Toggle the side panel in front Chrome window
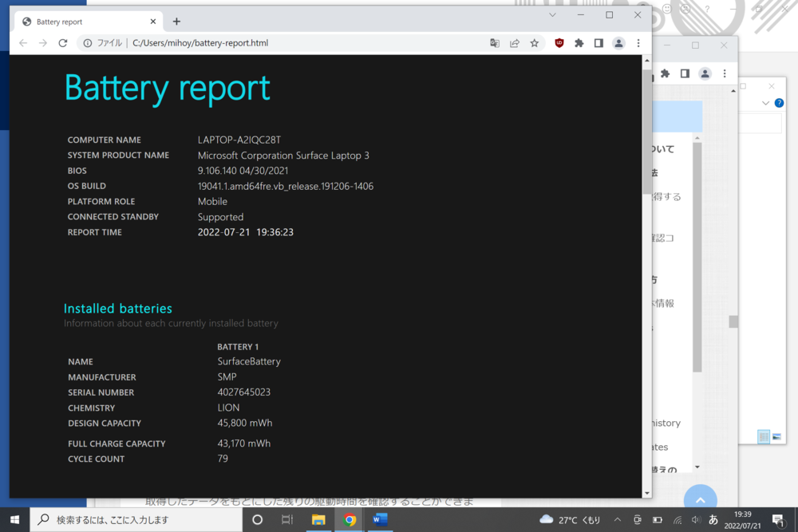 click(598, 43)
